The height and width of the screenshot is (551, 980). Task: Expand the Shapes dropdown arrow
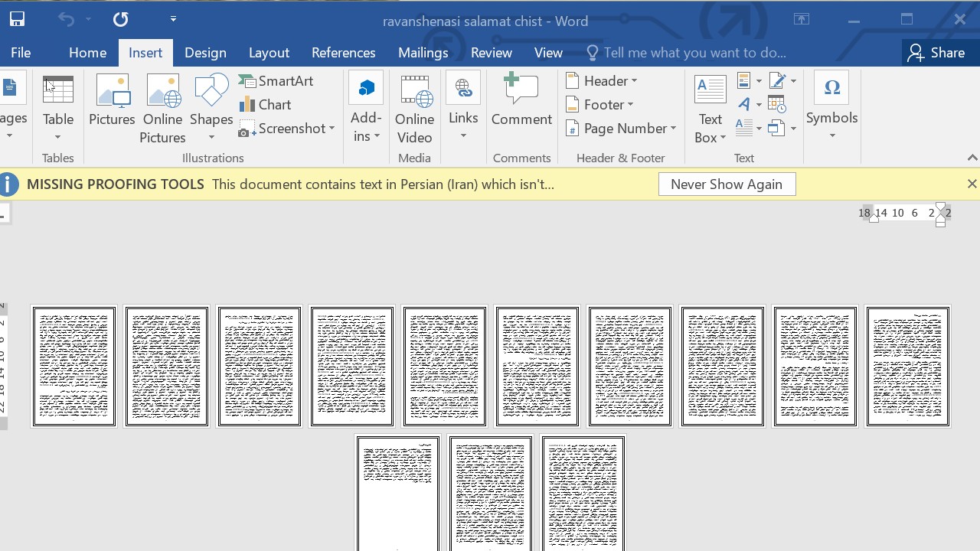pyautogui.click(x=211, y=138)
